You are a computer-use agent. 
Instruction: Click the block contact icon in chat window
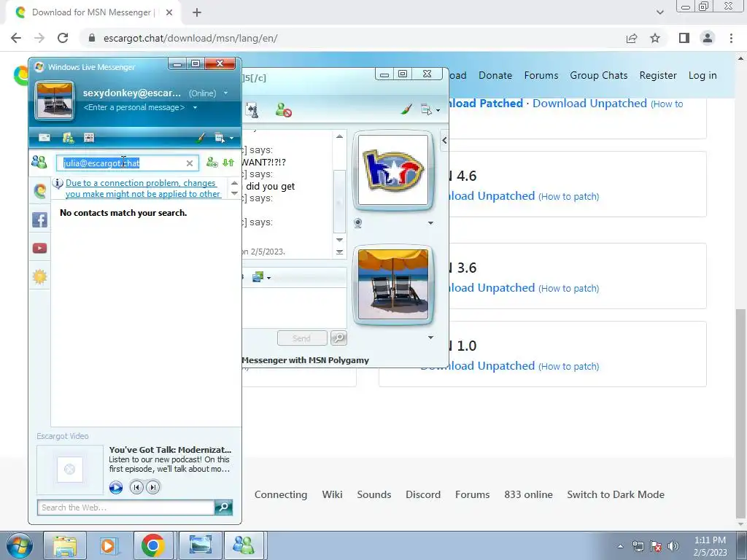(284, 110)
